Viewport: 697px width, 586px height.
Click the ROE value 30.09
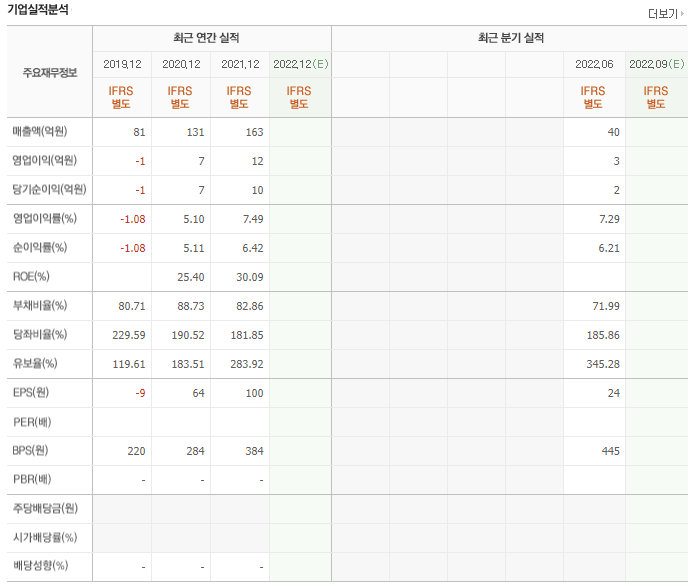click(250, 277)
